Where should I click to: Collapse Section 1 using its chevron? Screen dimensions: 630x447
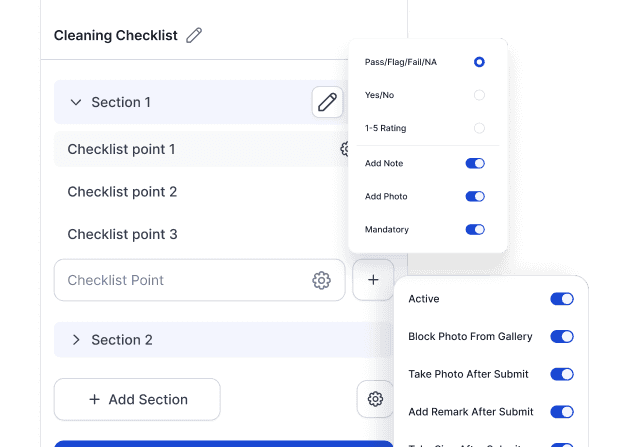(75, 102)
